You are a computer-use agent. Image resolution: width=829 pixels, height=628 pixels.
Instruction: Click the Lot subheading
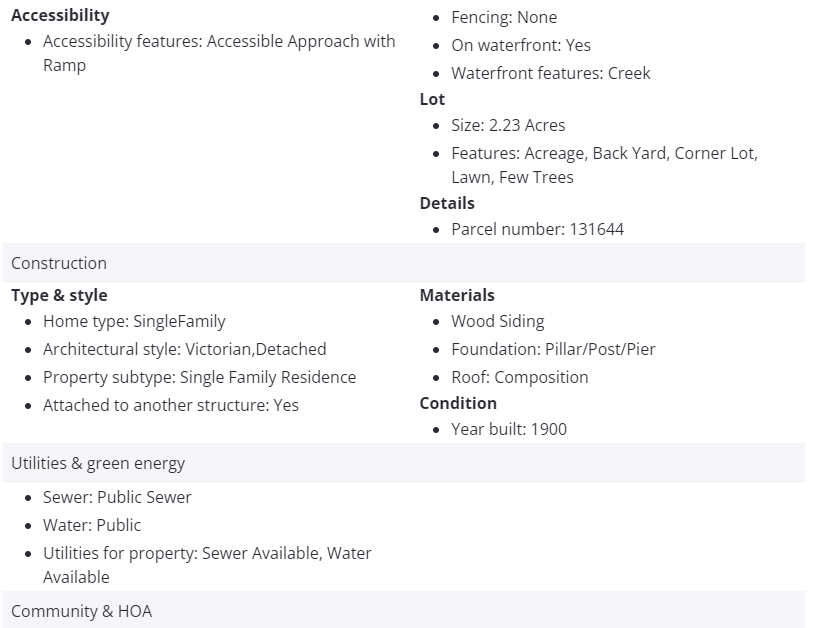(x=432, y=99)
